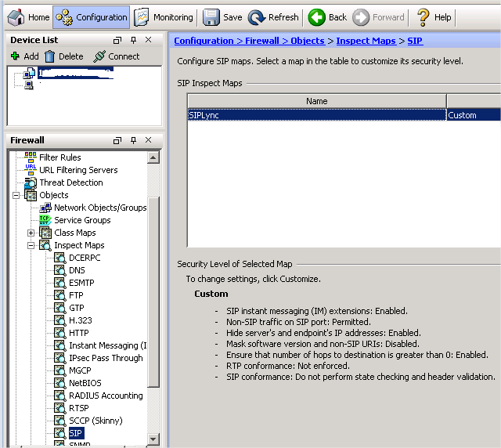Screen dimensions: 501x448
Task: Follow the Inspect Maps breadcrumb link
Action: pyautogui.click(x=366, y=41)
